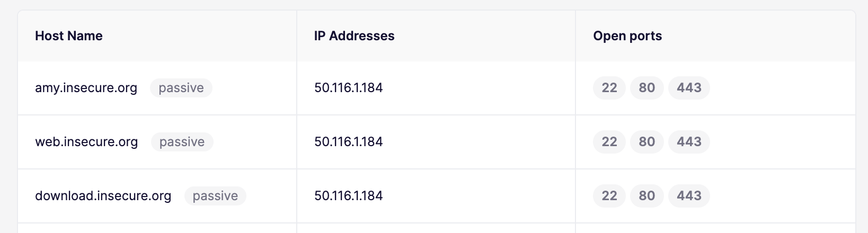
Task: Open the amy.insecure.org host link
Action: point(86,88)
